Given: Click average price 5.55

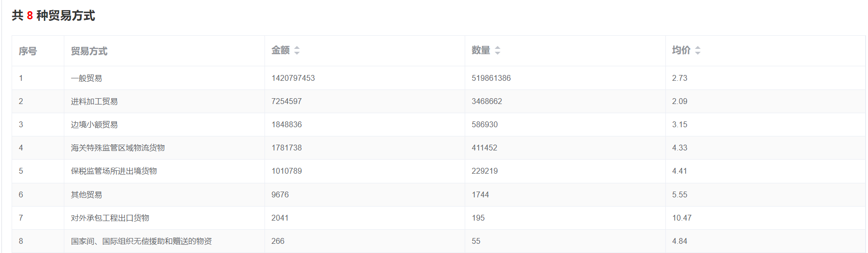Looking at the screenshot, I should point(679,194).
